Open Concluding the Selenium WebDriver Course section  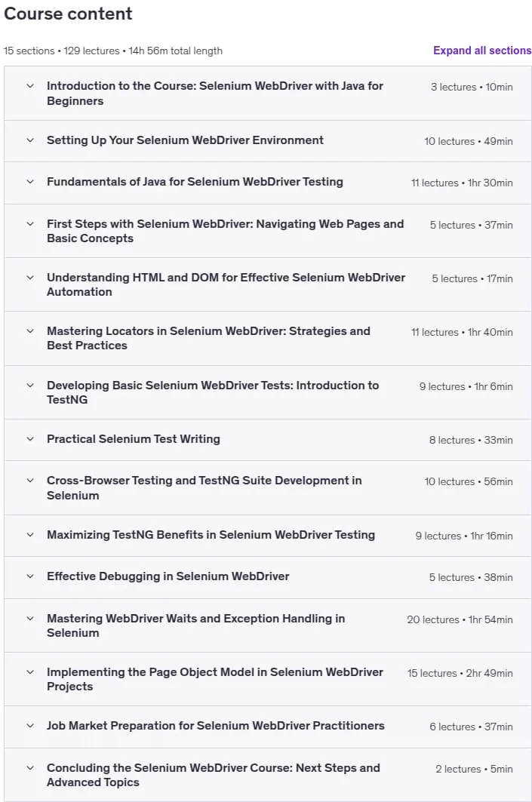(x=214, y=775)
